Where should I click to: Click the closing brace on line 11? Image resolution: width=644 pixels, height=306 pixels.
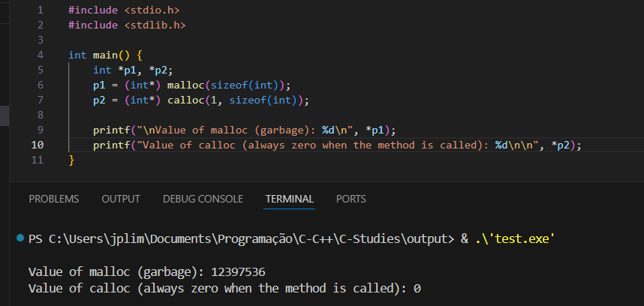[71, 160]
